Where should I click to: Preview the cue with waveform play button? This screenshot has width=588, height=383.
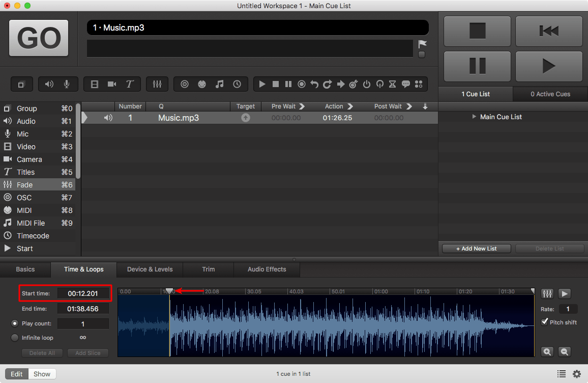565,294
